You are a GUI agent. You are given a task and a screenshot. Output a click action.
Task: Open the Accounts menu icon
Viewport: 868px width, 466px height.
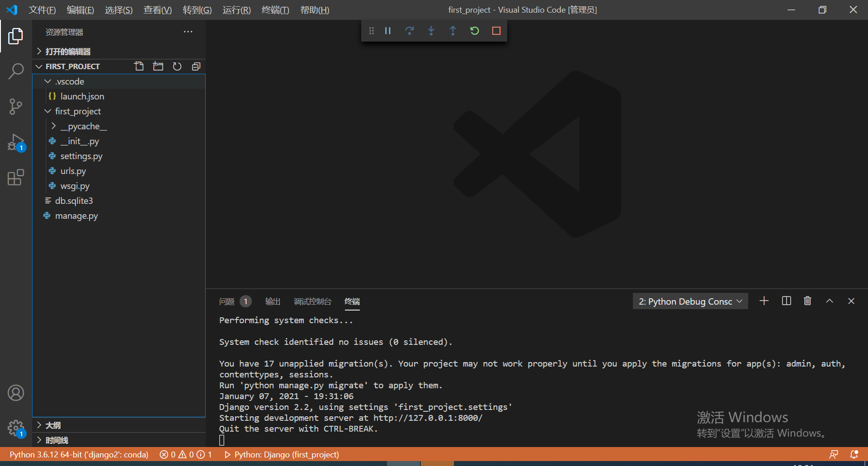16,393
